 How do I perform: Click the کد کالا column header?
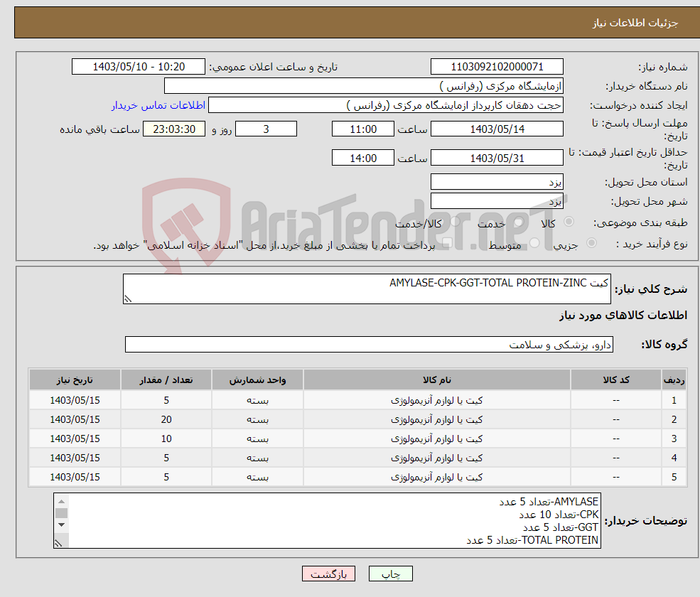coord(616,380)
